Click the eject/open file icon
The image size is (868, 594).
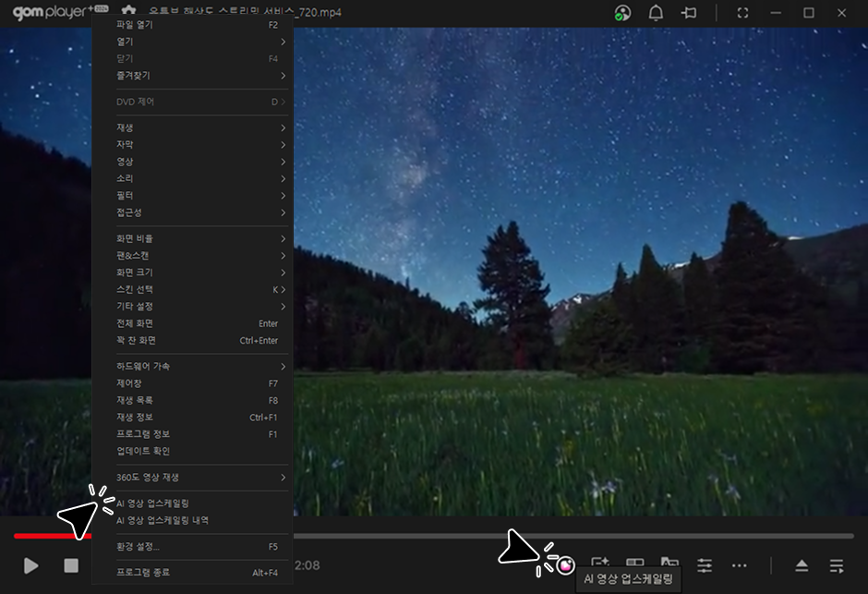coord(802,565)
